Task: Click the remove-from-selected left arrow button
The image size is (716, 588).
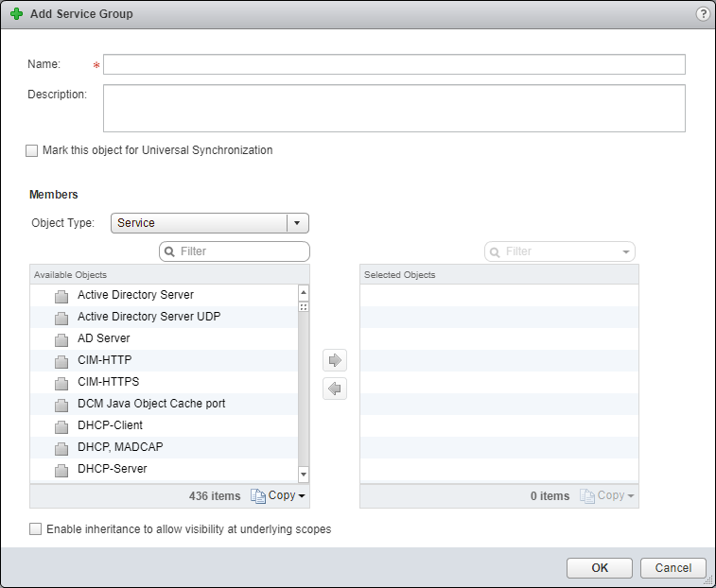Action: tap(335, 389)
